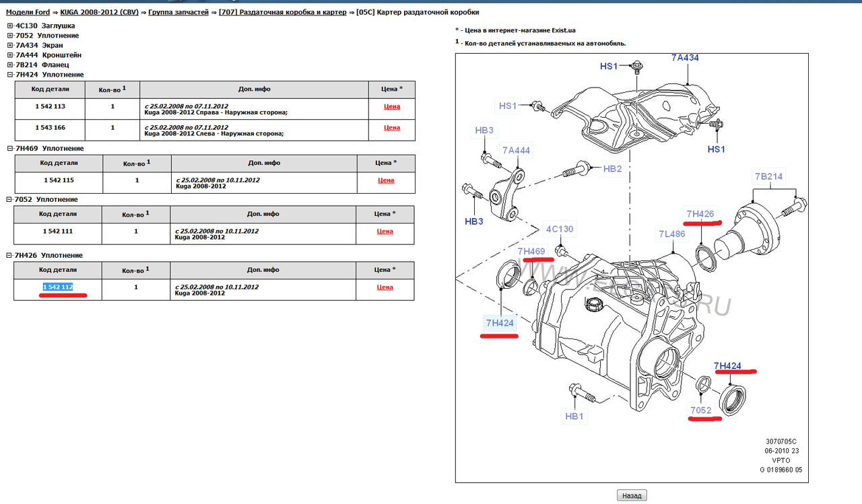Click the 7H469 Уплотнение tree label
This screenshot has width=862, height=504.
click(x=48, y=148)
